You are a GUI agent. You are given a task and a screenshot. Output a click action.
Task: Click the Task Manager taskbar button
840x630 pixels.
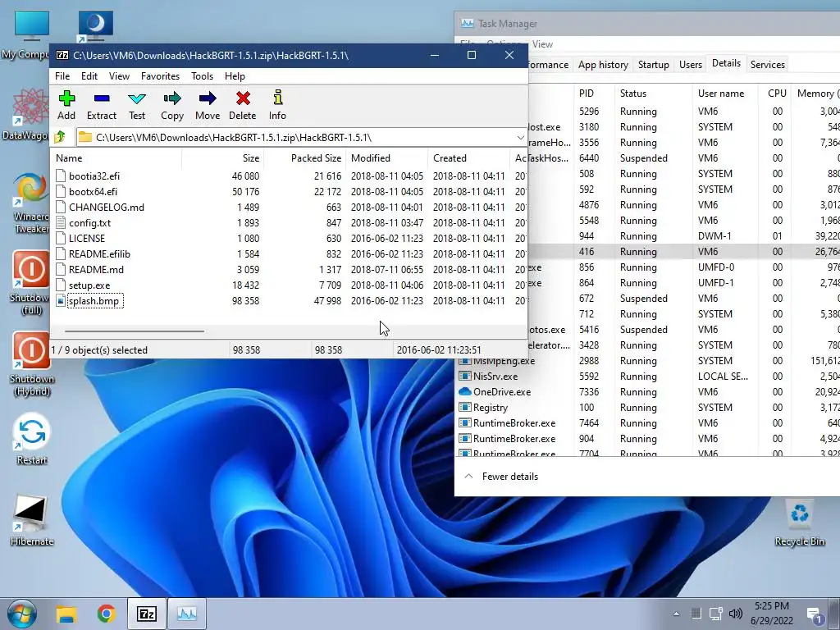pos(187,614)
